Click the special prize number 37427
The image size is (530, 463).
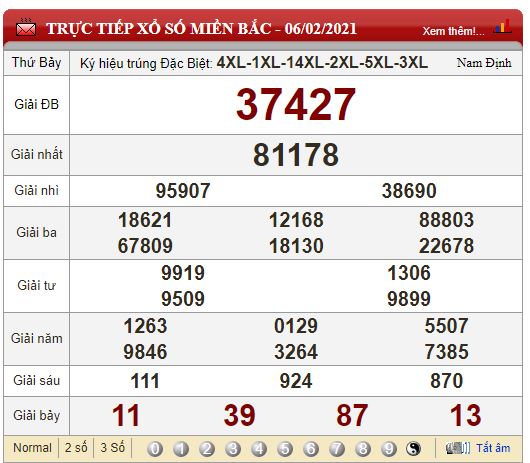click(x=296, y=104)
